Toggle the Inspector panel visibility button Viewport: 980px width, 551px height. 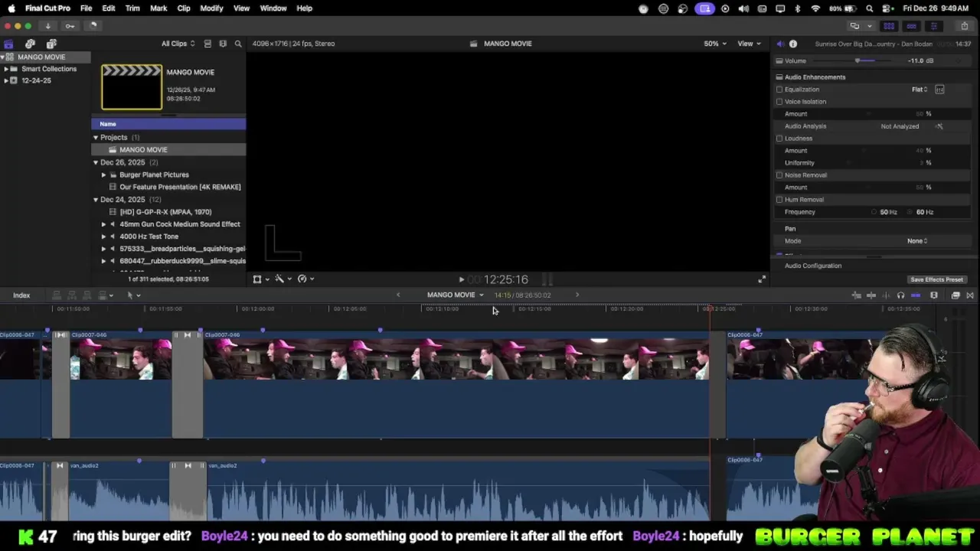[x=933, y=26]
